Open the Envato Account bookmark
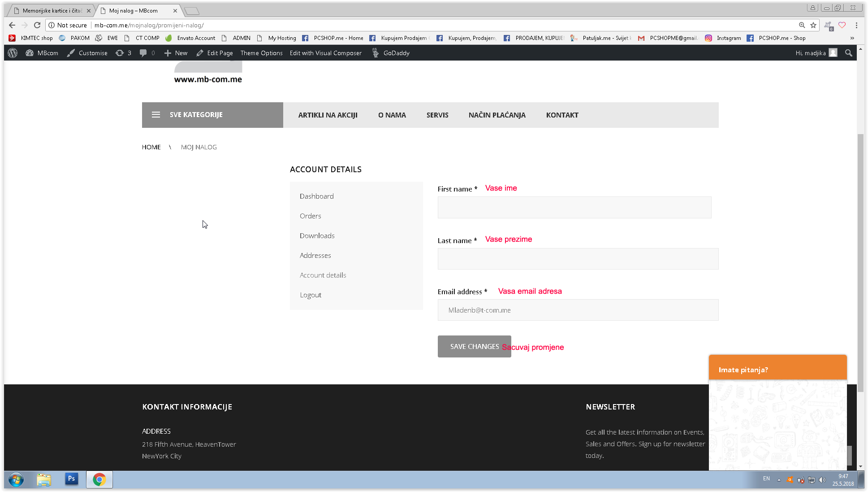 pyautogui.click(x=190, y=38)
